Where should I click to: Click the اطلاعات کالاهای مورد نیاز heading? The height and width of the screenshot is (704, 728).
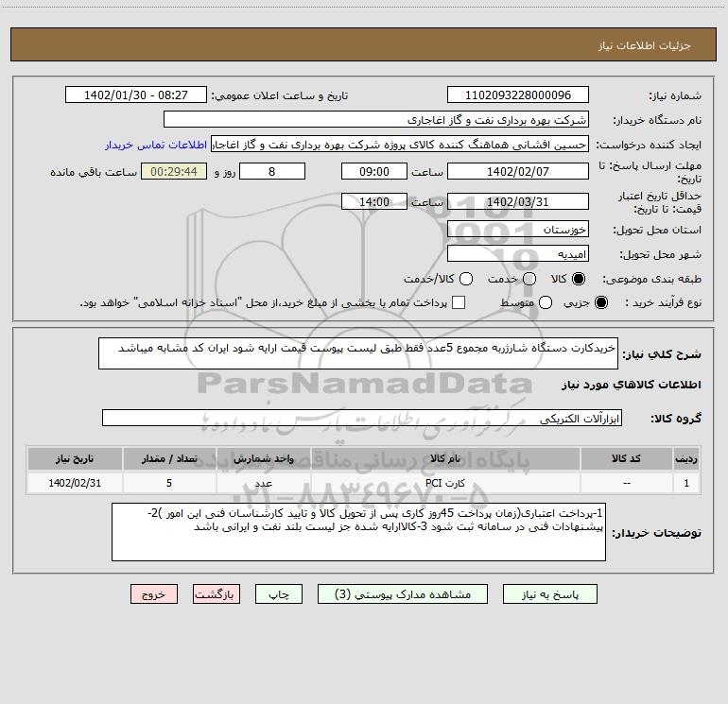pos(631,385)
